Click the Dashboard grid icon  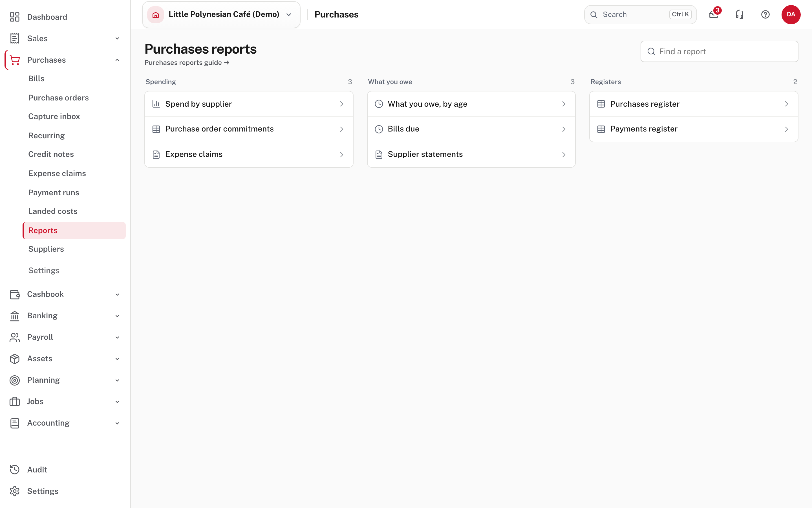coord(14,17)
